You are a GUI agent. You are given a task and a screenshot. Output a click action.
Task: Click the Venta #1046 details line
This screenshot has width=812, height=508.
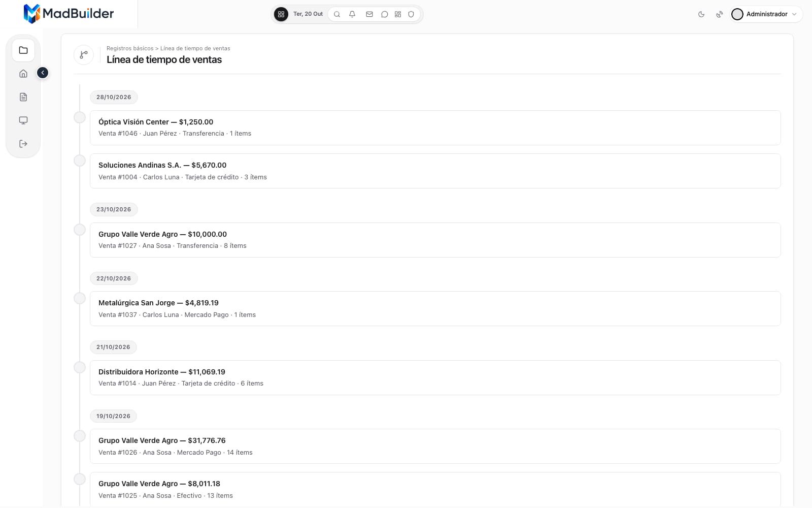pyautogui.click(x=175, y=134)
